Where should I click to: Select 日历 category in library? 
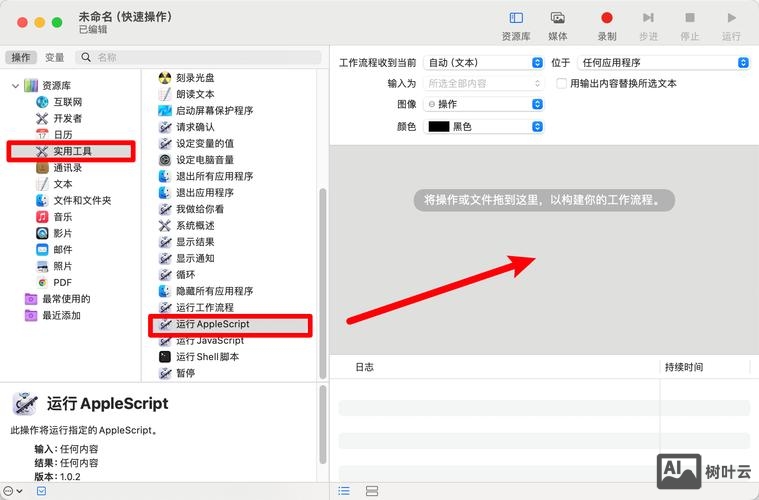click(54, 135)
